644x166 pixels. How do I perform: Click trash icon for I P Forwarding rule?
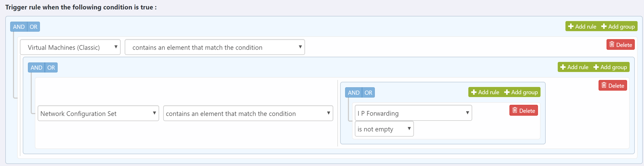coord(515,110)
